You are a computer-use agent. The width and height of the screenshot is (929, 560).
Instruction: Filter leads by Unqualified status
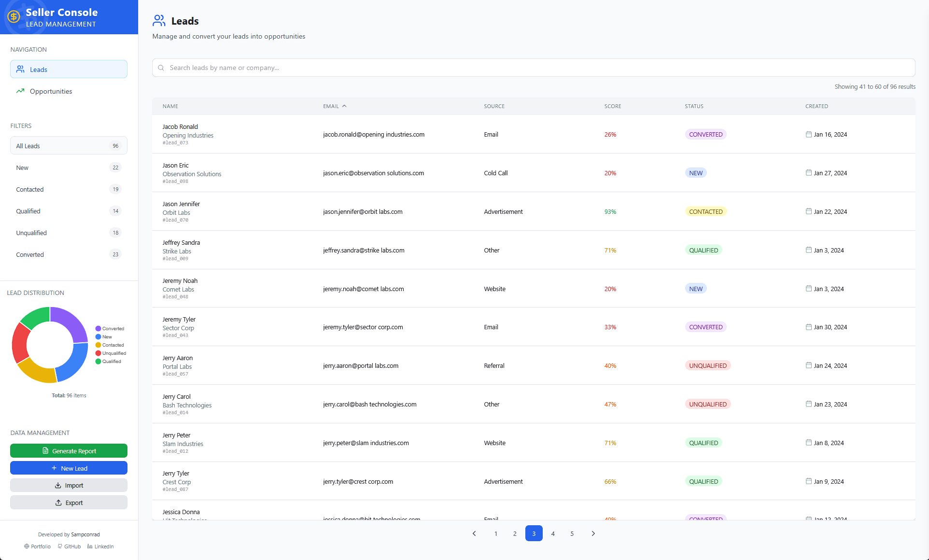[x=69, y=233]
